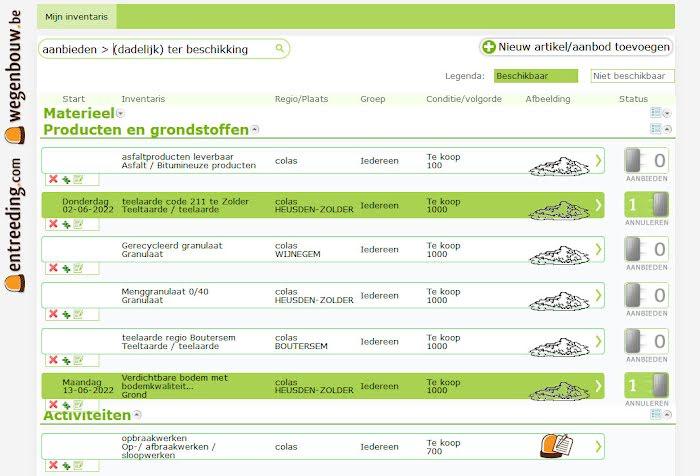Click edit note icon under opbraakwerken row
Screen dimensions: 700x476
[78, 464]
